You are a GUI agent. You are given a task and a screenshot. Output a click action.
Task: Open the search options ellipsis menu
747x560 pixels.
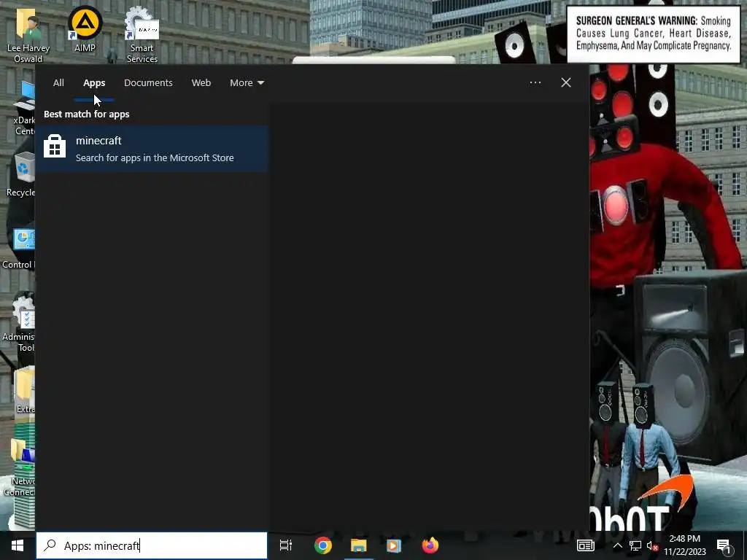coord(535,82)
